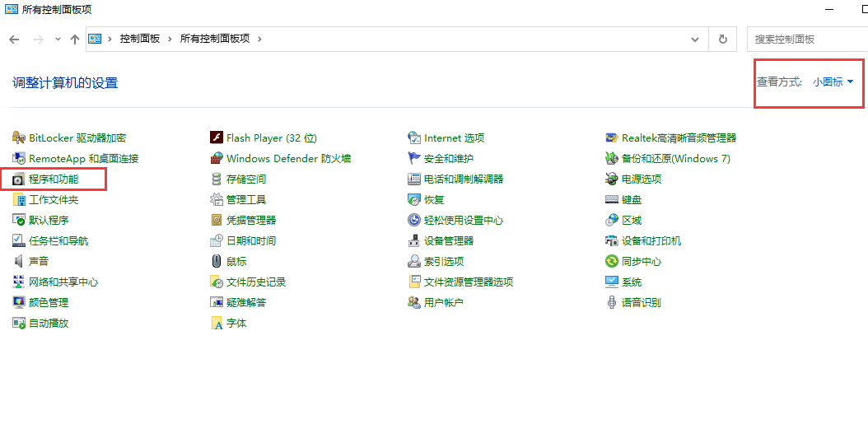Image resolution: width=868 pixels, height=424 pixels.
Task: Select the 声音 speaker icon
Action: (x=19, y=262)
